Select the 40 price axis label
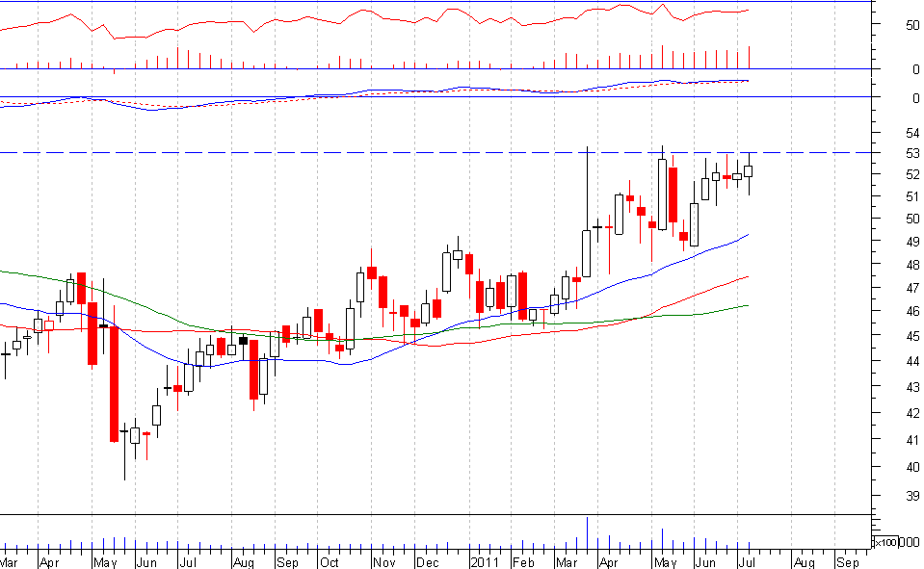Viewport: 924px width, 569px height. pyautogui.click(x=912, y=467)
